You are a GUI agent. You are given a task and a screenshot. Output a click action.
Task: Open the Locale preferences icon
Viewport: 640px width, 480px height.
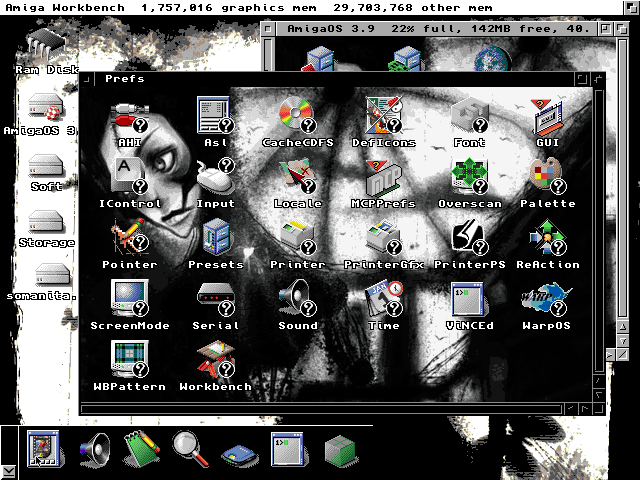click(298, 177)
